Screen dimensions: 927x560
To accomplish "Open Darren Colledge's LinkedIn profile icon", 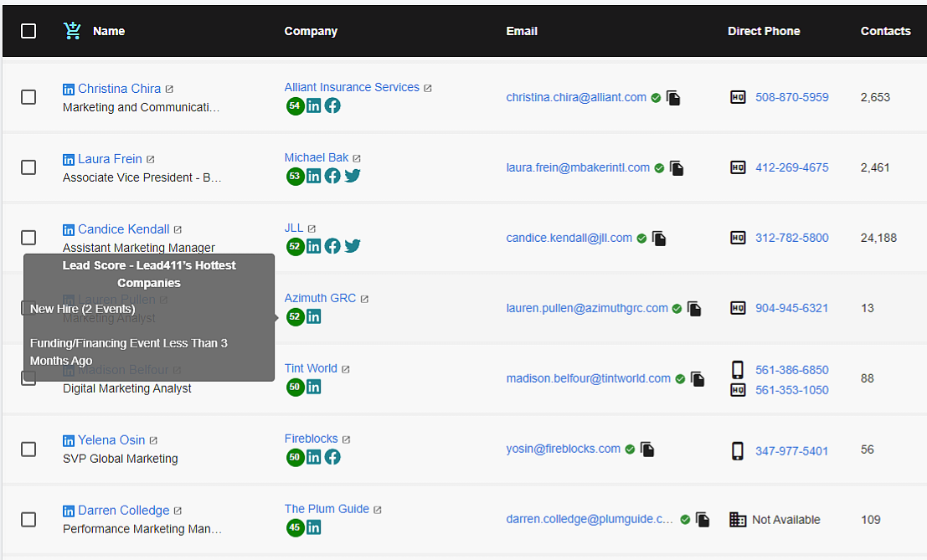I will click(x=69, y=511).
